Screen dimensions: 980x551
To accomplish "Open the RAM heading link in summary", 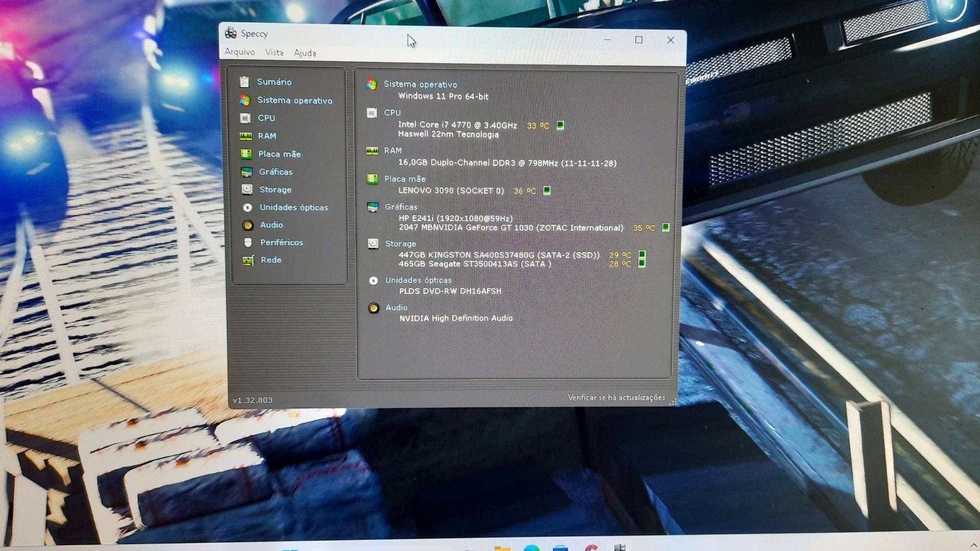I will [x=392, y=150].
